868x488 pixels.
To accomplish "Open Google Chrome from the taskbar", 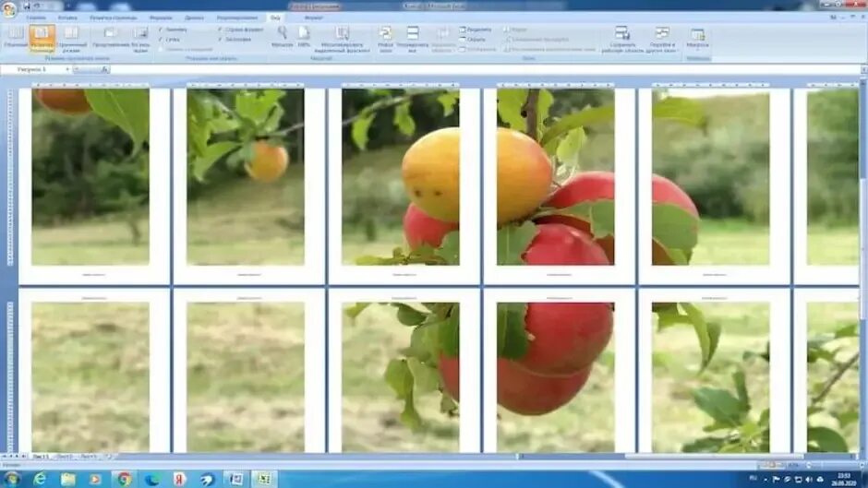I will coord(124,479).
